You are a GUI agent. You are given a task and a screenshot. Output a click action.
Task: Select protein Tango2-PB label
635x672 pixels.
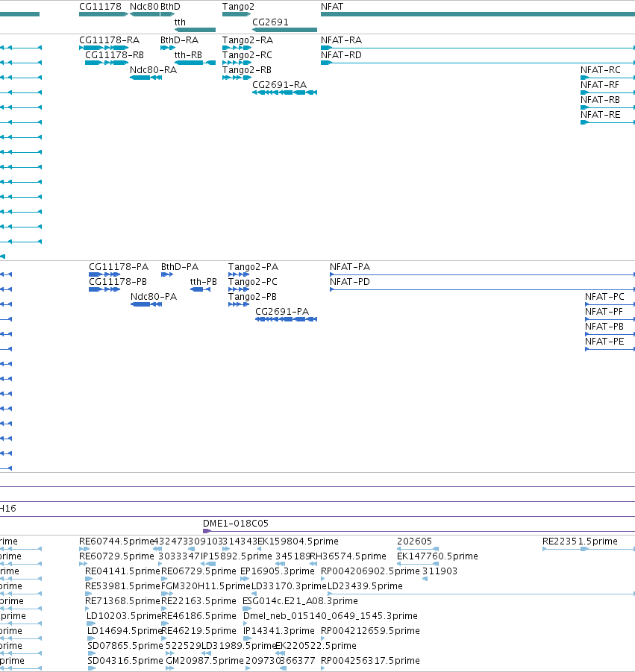pyautogui.click(x=252, y=297)
